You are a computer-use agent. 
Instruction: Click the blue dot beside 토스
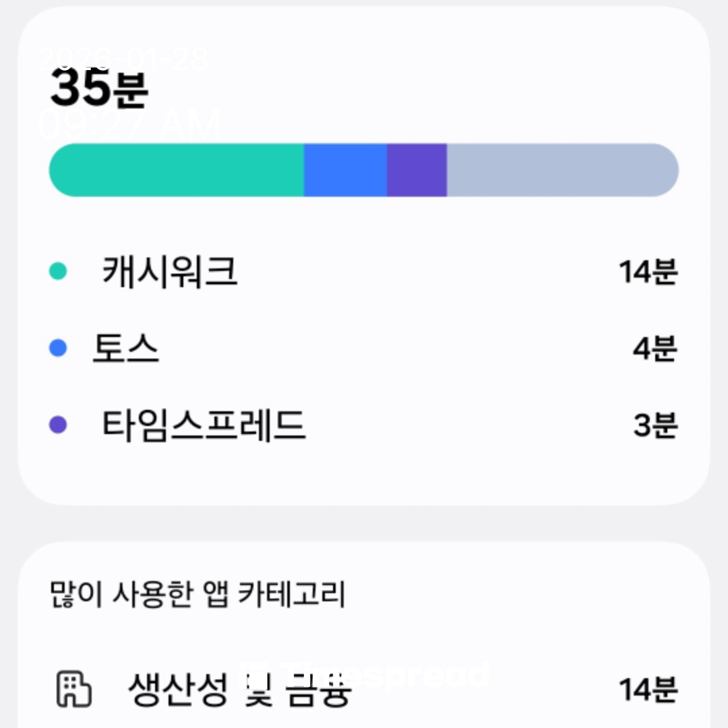pos(59,348)
